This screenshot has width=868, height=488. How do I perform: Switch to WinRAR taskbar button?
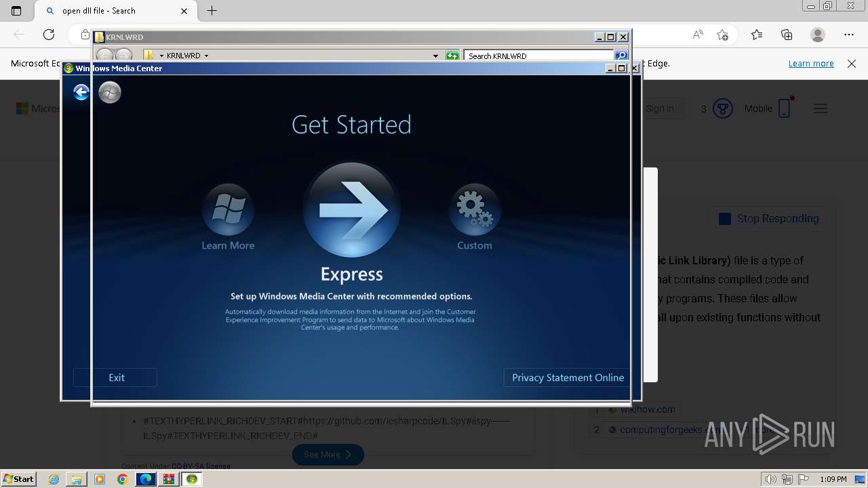pos(169,479)
